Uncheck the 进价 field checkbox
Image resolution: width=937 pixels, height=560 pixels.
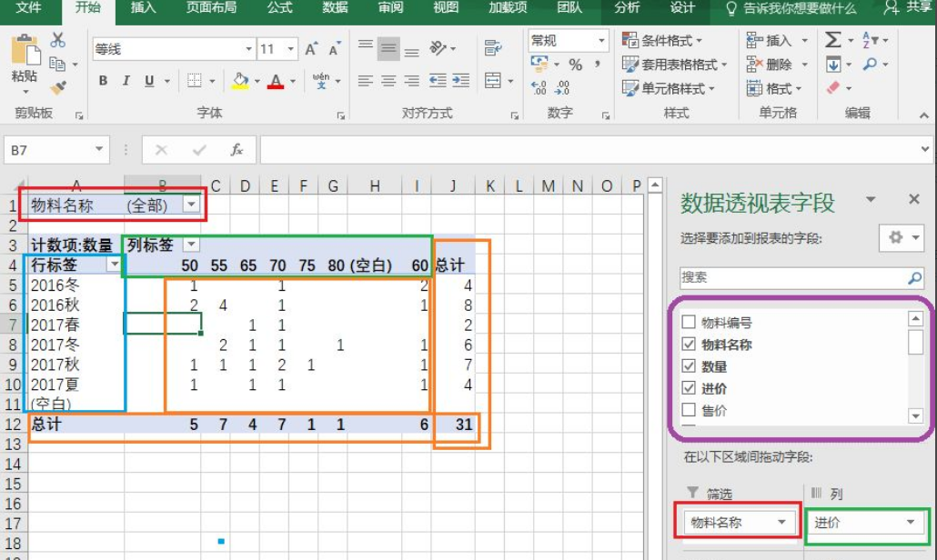coord(689,388)
